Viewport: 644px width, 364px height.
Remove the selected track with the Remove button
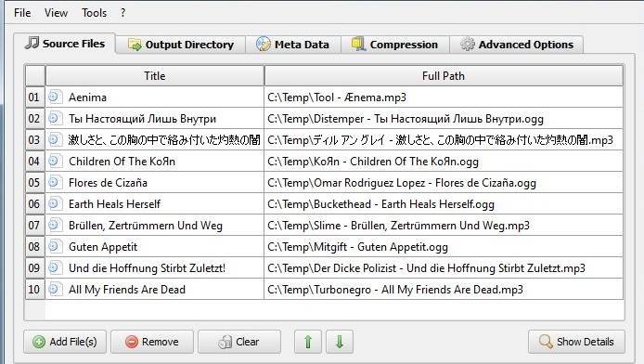pyautogui.click(x=152, y=342)
